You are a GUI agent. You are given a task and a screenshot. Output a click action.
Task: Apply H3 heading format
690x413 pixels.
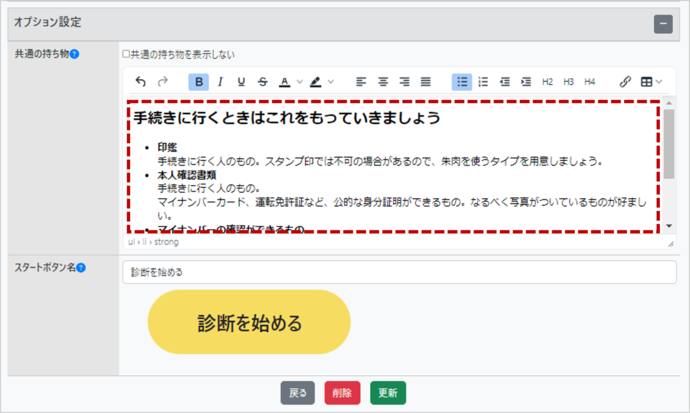pos(569,82)
